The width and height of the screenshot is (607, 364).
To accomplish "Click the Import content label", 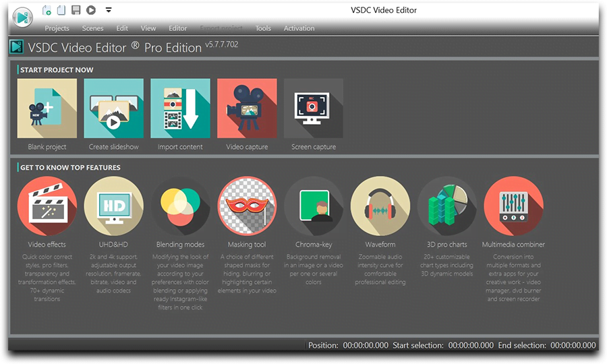I will tap(180, 147).
